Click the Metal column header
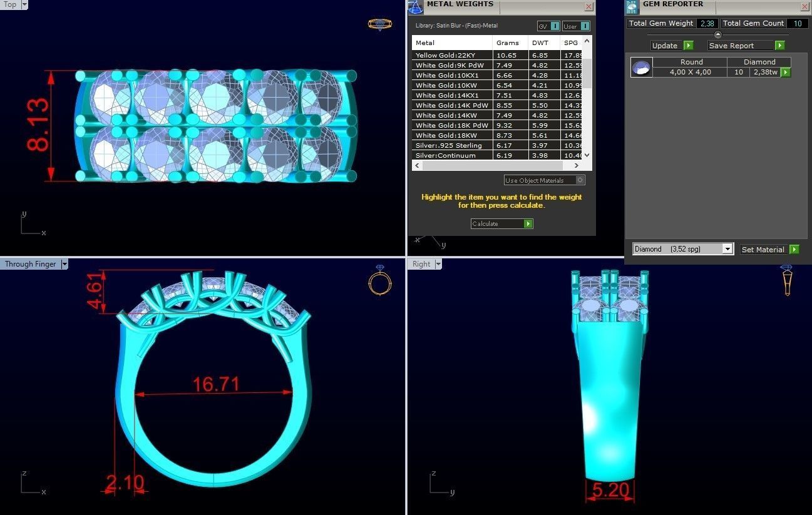 pos(452,43)
